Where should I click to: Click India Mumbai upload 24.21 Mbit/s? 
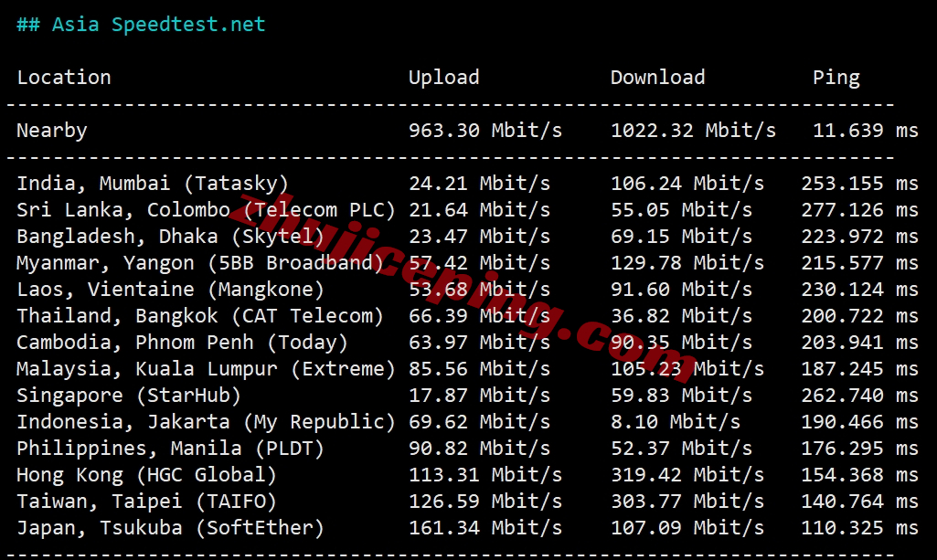coord(479,184)
